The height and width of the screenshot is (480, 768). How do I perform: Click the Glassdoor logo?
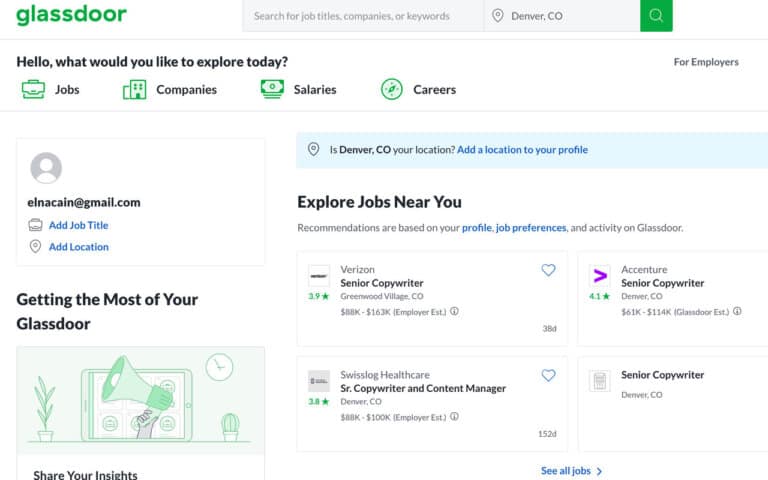(x=71, y=15)
